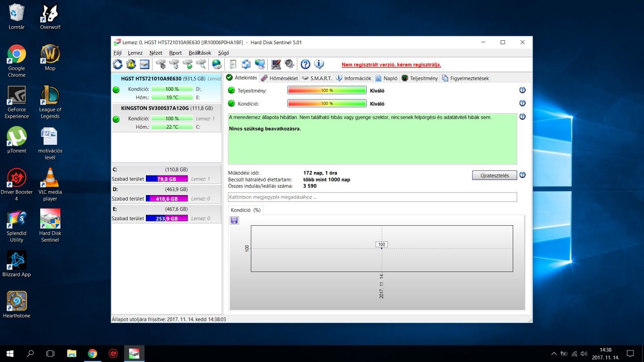
Task: Select the KINGSTON SV300S37A120G disk entry
Action: 166,118
